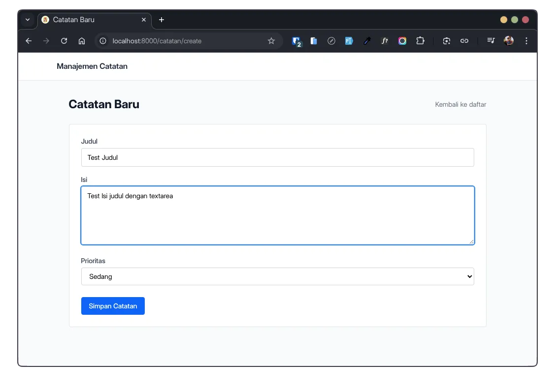Open the Prioritas dropdown menu
The image size is (555, 392).
[x=277, y=276]
